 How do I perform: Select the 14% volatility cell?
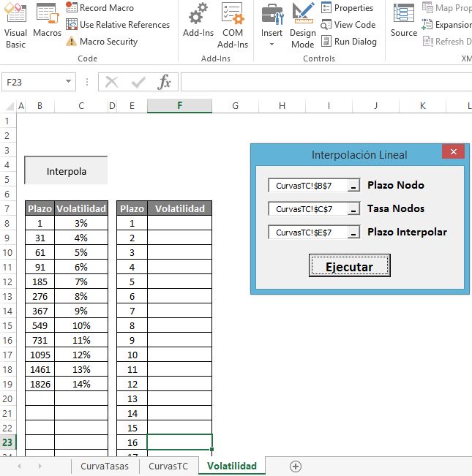point(81,384)
